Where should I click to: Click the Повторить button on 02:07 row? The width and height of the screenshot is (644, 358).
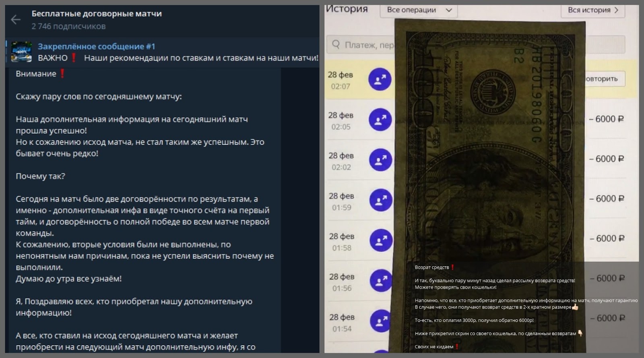(605, 79)
